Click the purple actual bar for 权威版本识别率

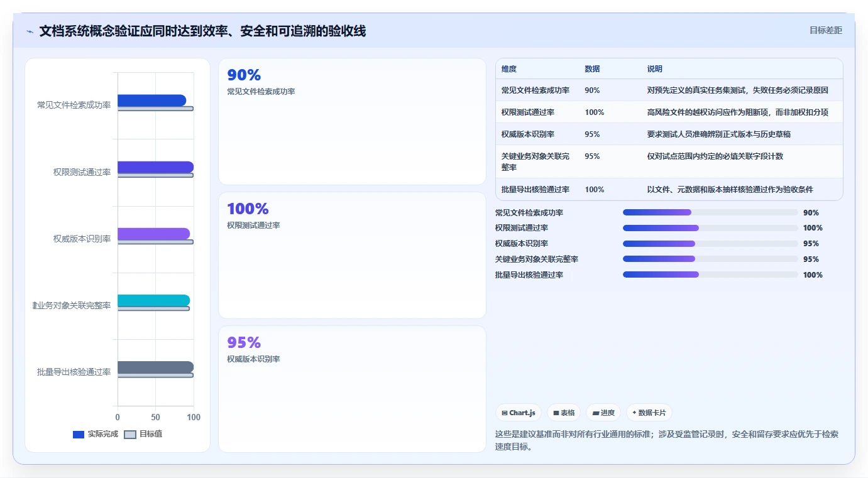tap(153, 234)
